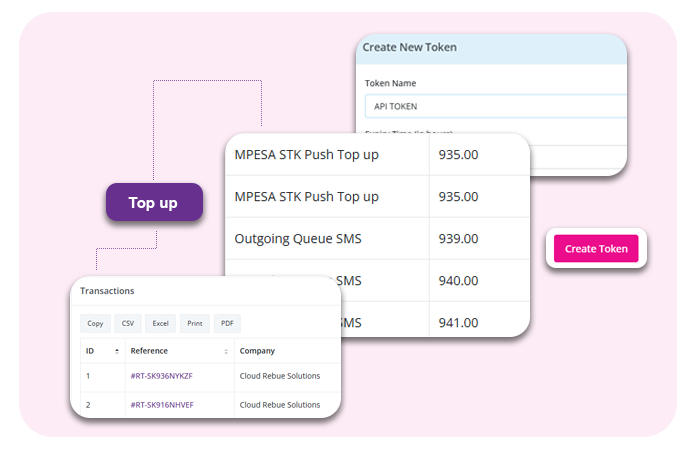Print the transactions table
The width and height of the screenshot is (696, 450).
195,324
